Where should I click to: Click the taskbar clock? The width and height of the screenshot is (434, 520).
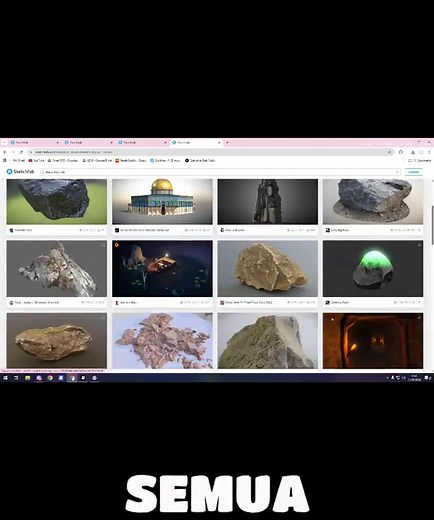[x=415, y=378]
